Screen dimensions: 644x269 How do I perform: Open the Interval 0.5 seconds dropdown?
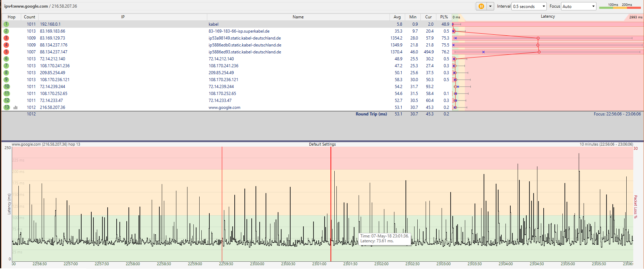click(529, 6)
